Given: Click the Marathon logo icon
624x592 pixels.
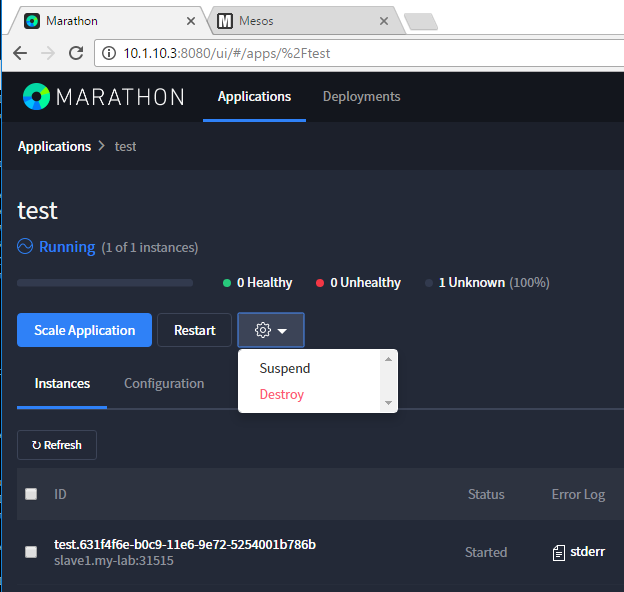Looking at the screenshot, I should coord(36,97).
